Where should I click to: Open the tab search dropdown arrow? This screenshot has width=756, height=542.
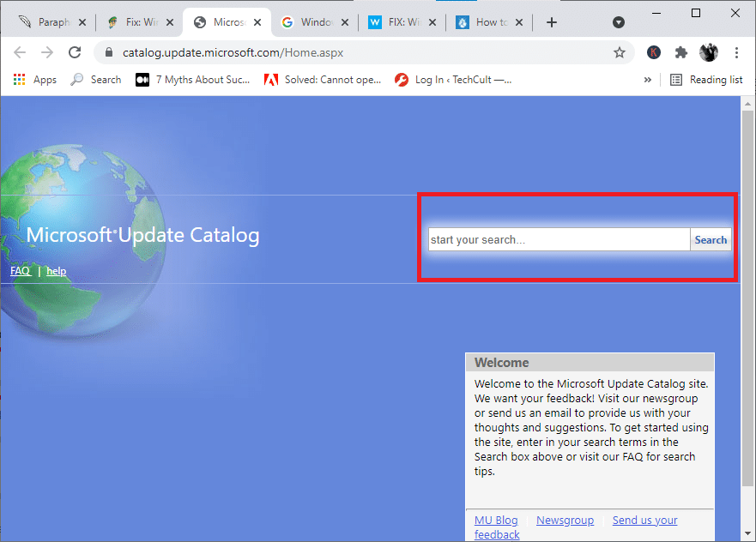(x=619, y=22)
